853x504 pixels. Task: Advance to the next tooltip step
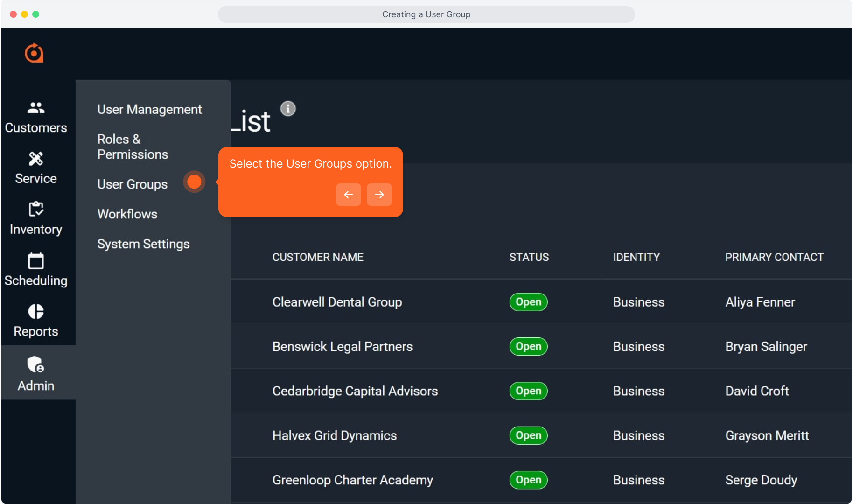click(379, 195)
